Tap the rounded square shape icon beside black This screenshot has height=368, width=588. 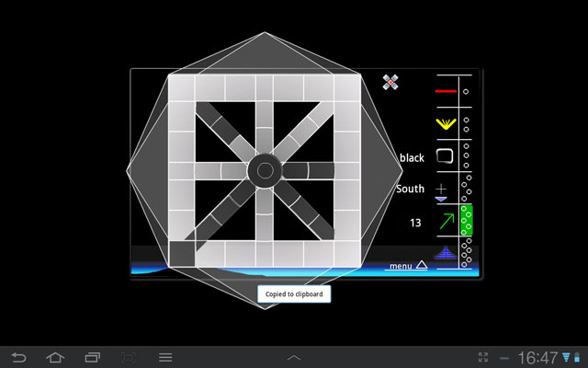pos(445,155)
